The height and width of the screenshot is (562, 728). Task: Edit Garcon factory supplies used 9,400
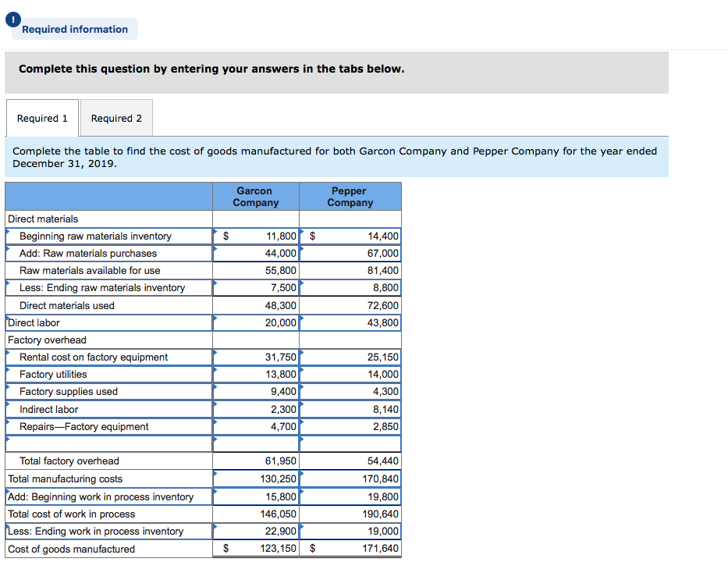[x=256, y=391]
